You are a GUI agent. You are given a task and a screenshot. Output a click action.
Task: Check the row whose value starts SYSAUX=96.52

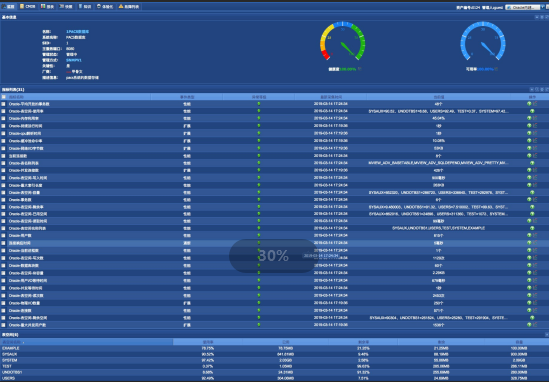(x=4, y=111)
